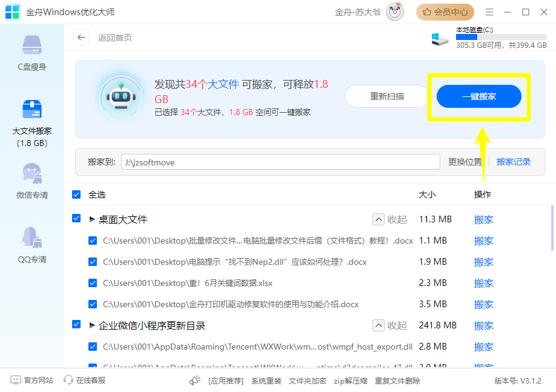
Task: Click the file list vertical scrollbar
Action: click(x=552, y=228)
